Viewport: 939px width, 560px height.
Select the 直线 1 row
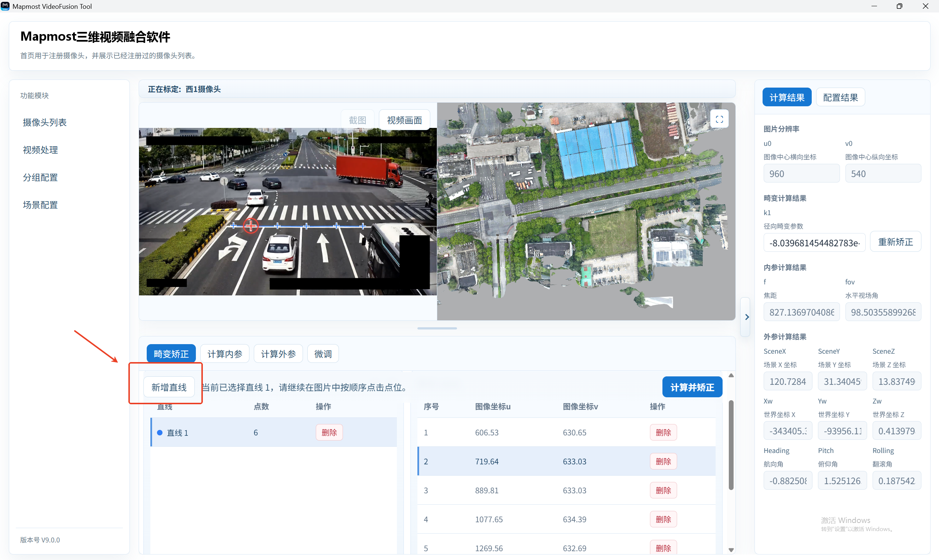(x=274, y=432)
